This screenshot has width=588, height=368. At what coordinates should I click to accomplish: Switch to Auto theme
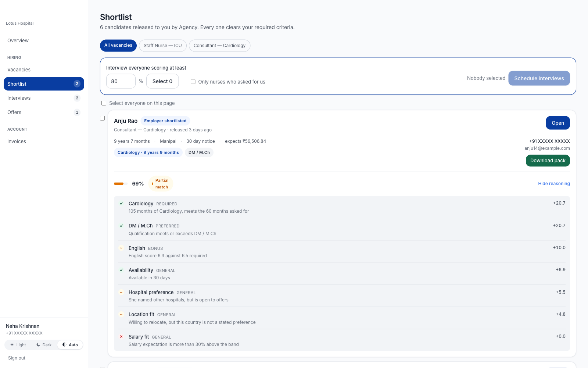70,345
